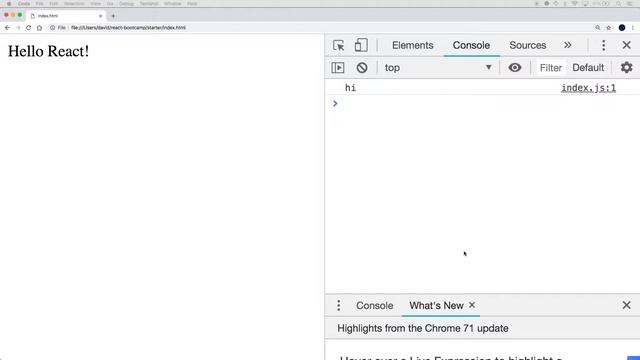Close the DevTools panel
The height and width of the screenshot is (360, 640).
(626, 45)
